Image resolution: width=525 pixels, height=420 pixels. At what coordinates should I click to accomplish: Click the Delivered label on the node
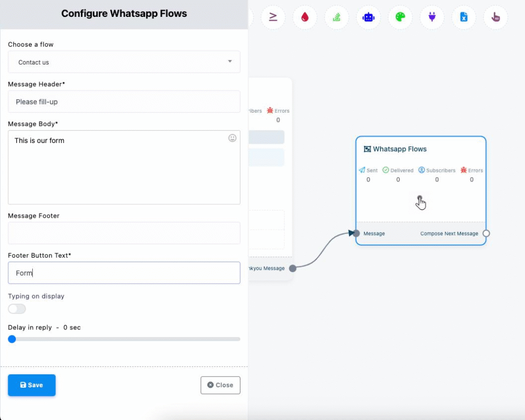coord(402,170)
